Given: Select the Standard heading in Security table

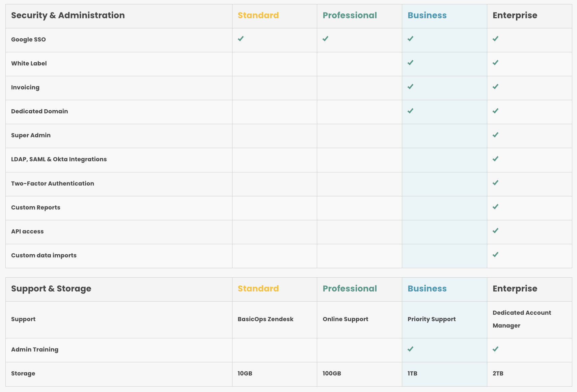Looking at the screenshot, I should pyautogui.click(x=258, y=15).
